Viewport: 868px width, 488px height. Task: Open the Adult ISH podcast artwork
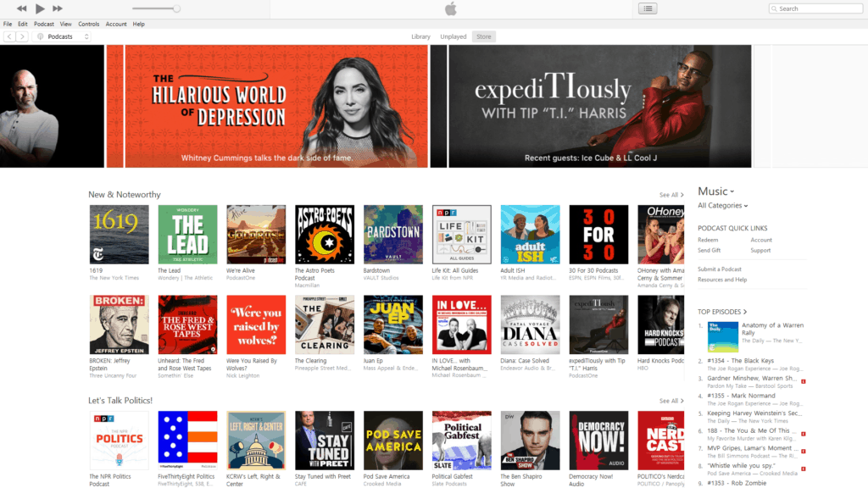pyautogui.click(x=531, y=235)
